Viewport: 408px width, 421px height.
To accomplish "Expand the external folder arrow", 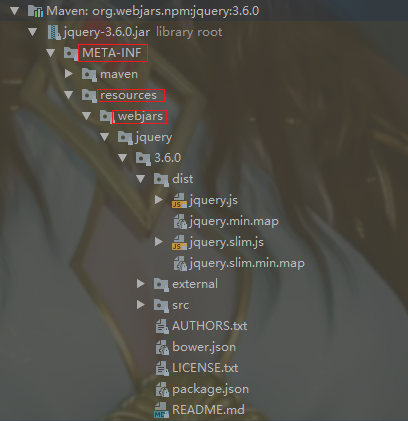I will (x=141, y=284).
